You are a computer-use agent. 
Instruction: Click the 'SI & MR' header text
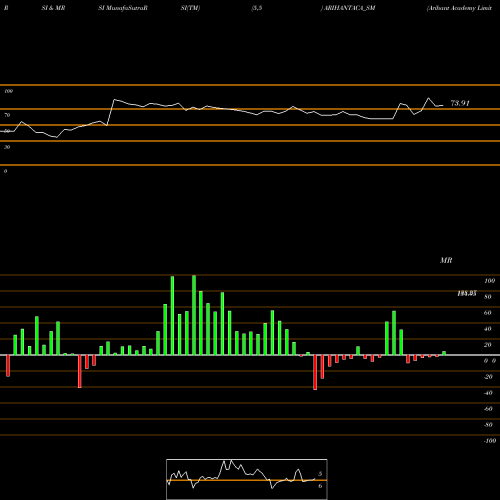click(53, 8)
